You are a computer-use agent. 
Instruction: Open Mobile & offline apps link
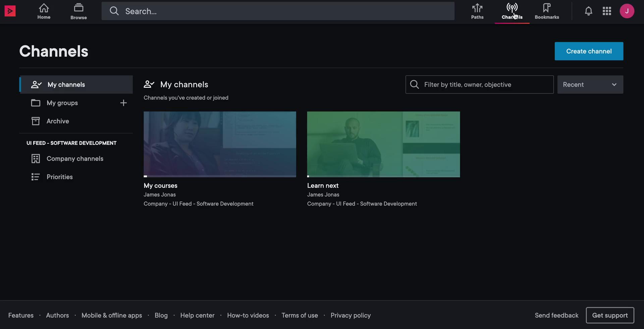tap(112, 315)
